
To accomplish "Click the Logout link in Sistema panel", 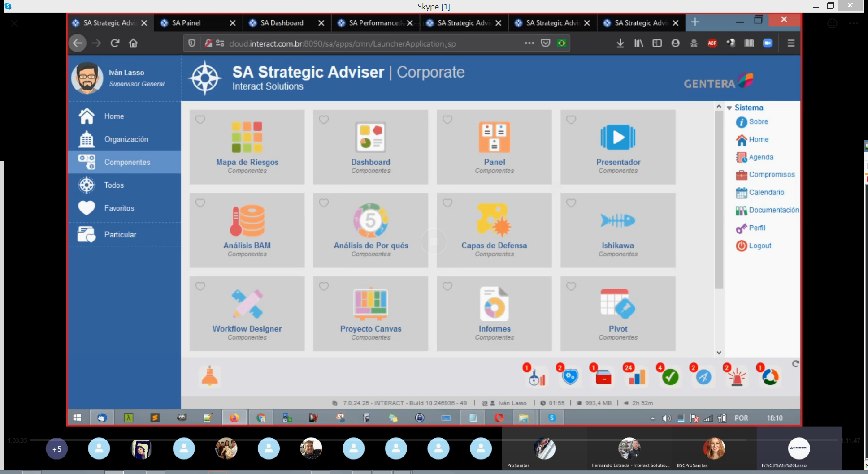I will (759, 246).
